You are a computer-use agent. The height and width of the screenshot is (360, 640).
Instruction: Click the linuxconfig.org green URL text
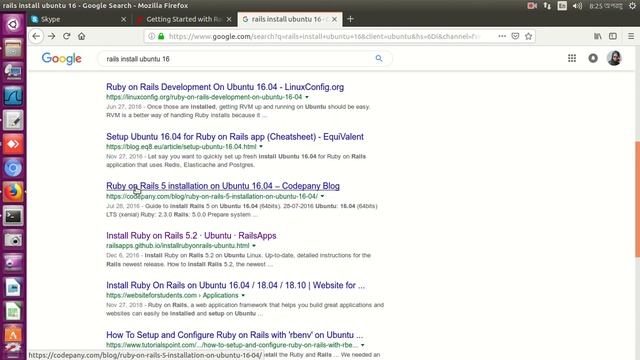[204, 97]
